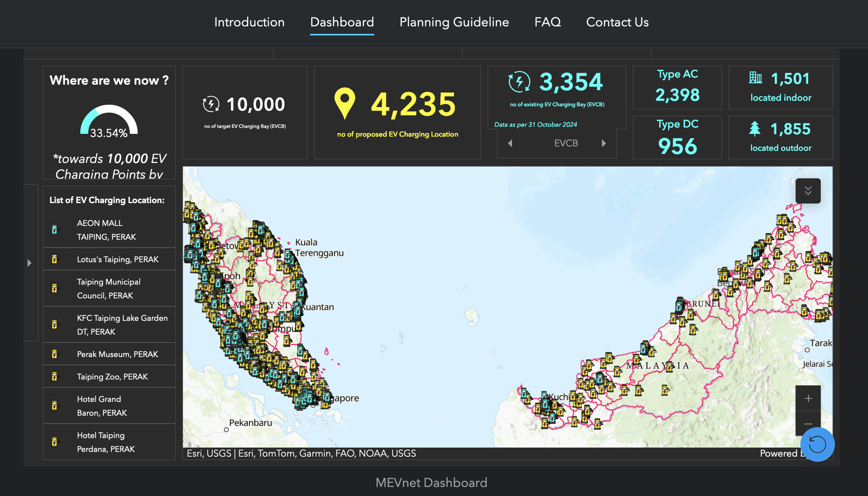Open the Planning Guideline tab
868x496 pixels.
coord(454,22)
